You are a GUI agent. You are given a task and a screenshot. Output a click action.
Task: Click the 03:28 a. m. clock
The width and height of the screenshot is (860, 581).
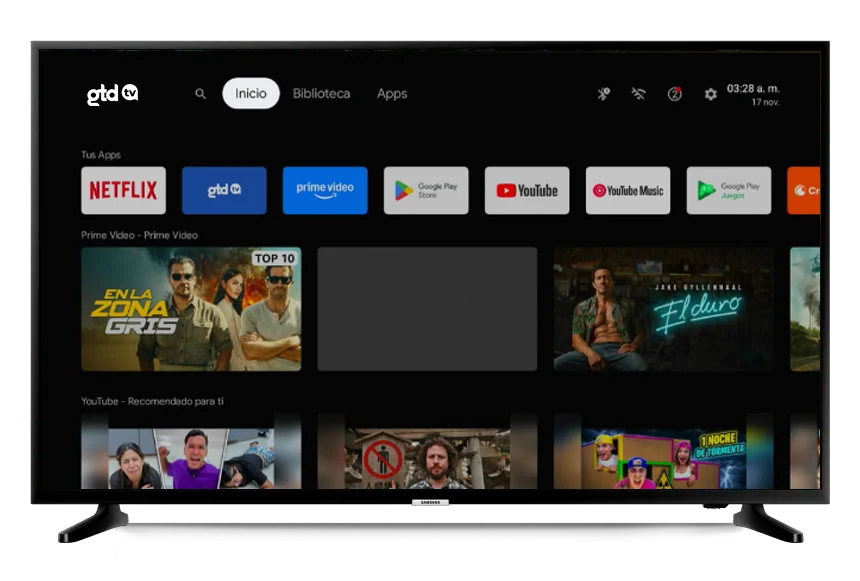point(753,88)
